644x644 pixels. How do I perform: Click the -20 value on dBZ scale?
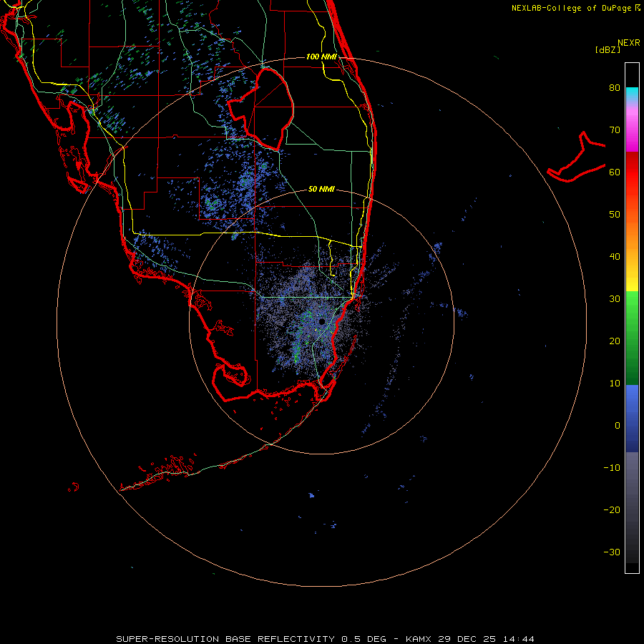[x=612, y=509]
